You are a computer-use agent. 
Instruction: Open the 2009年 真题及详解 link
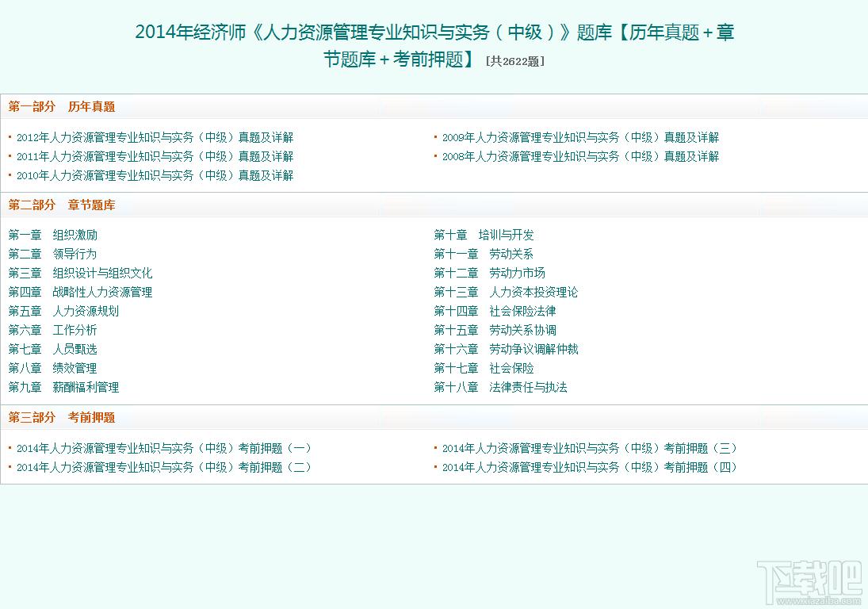coord(581,137)
